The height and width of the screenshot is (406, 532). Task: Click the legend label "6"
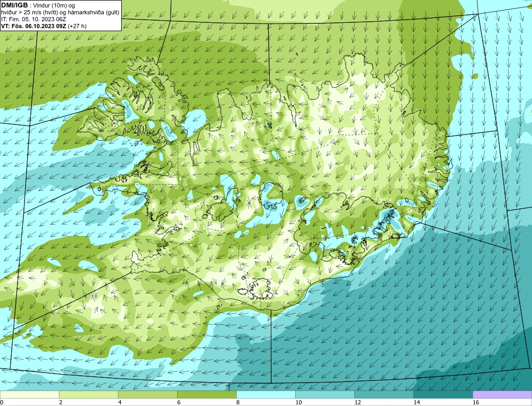coord(179,402)
